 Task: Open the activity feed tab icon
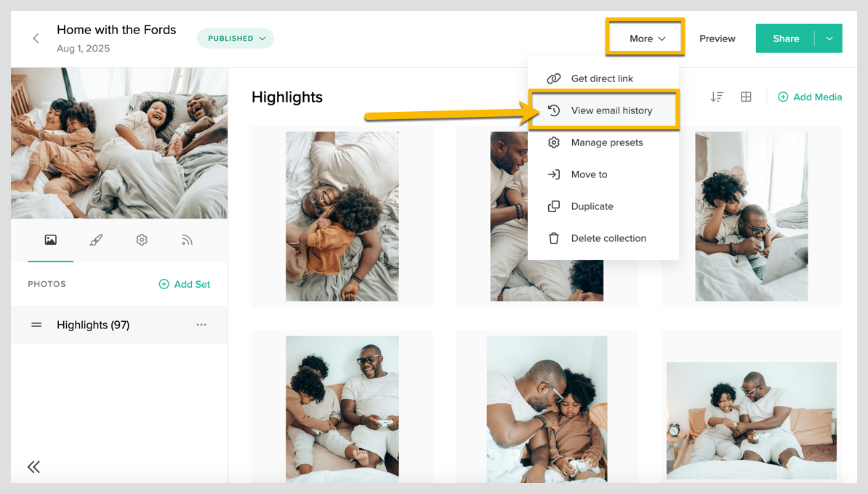tap(187, 240)
